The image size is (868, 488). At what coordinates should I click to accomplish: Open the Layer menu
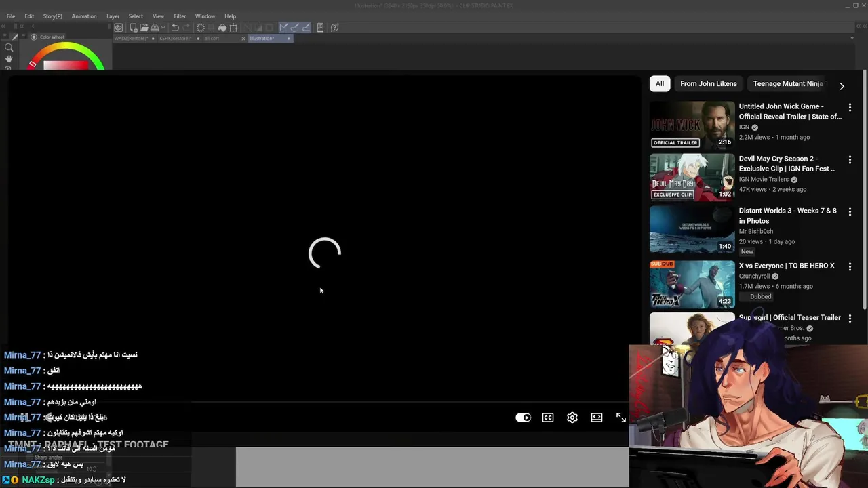pos(113,16)
